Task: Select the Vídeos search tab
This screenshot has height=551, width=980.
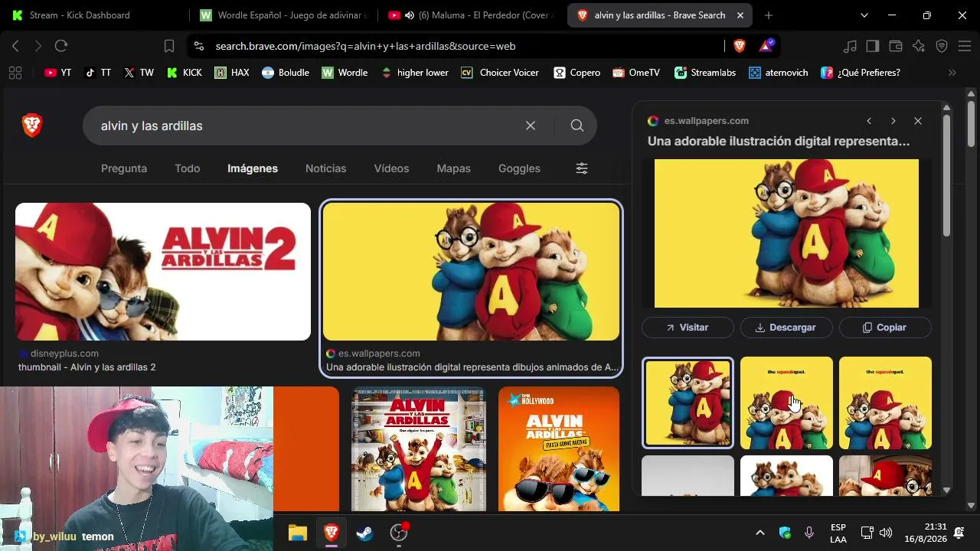Action: (x=392, y=168)
